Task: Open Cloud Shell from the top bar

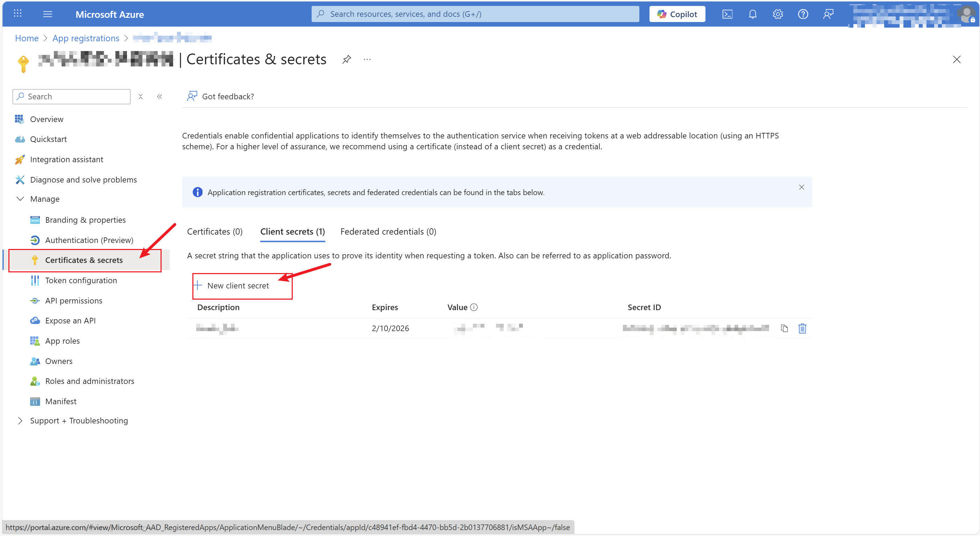Action: coord(727,14)
